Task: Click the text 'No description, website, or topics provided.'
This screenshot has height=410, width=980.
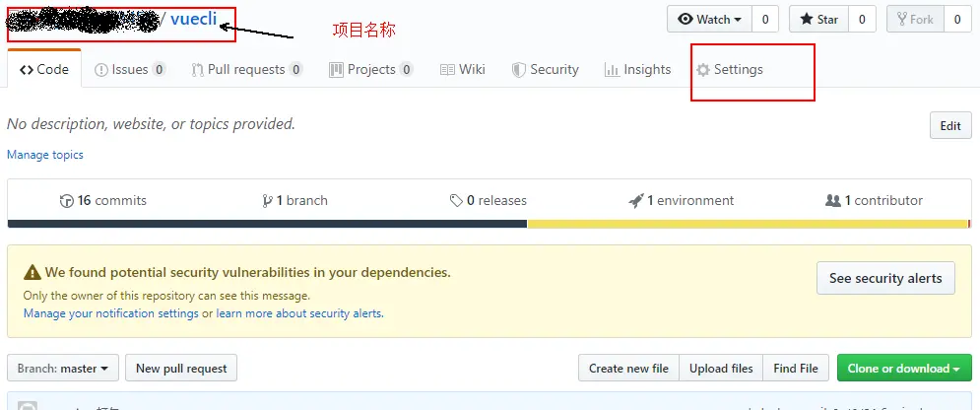Action: (151, 124)
